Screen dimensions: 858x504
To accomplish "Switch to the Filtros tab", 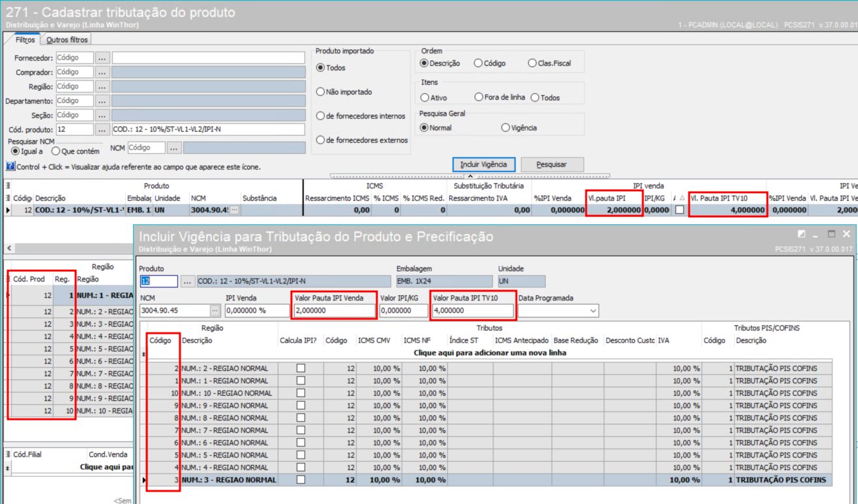I will pos(25,40).
